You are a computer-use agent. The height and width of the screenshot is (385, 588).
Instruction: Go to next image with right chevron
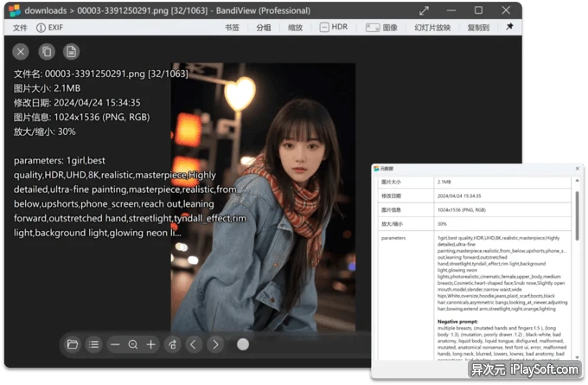tap(215, 344)
